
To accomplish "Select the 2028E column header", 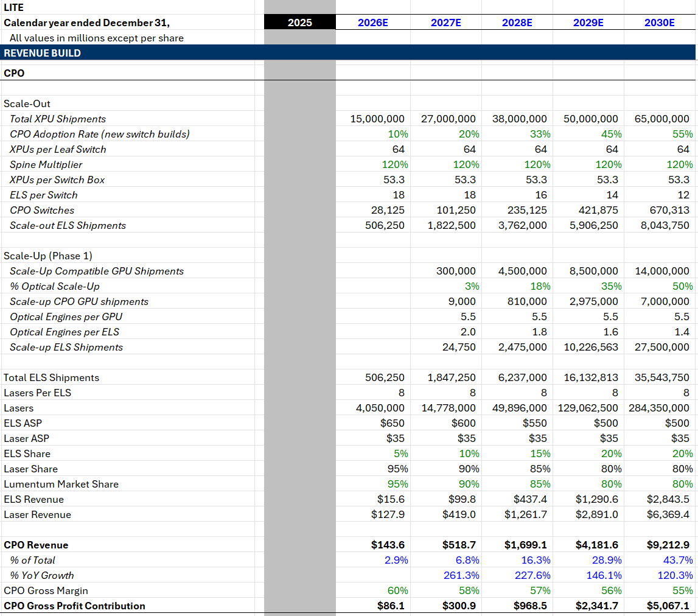I will (x=517, y=23).
